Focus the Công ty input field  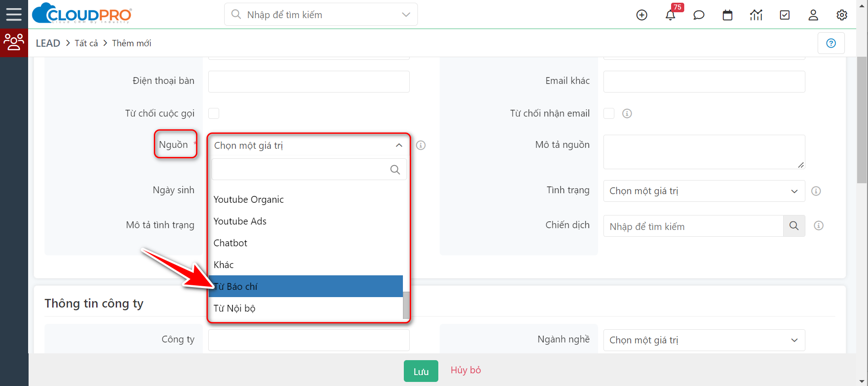[309, 340]
